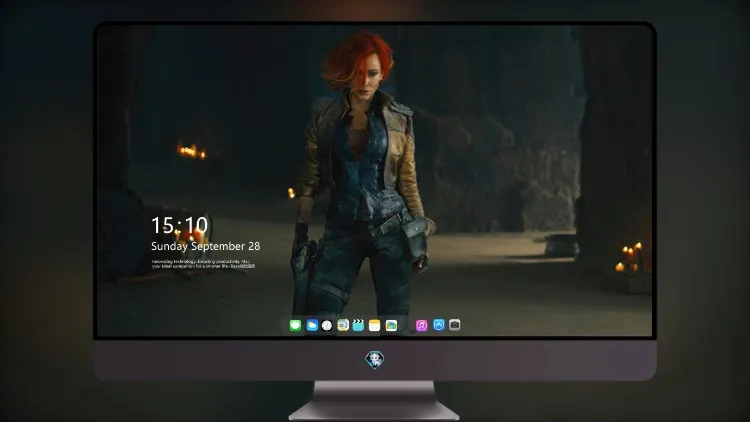Open the yellow Notes app in dock
Image resolution: width=750 pixels, height=422 pixels.
[375, 325]
